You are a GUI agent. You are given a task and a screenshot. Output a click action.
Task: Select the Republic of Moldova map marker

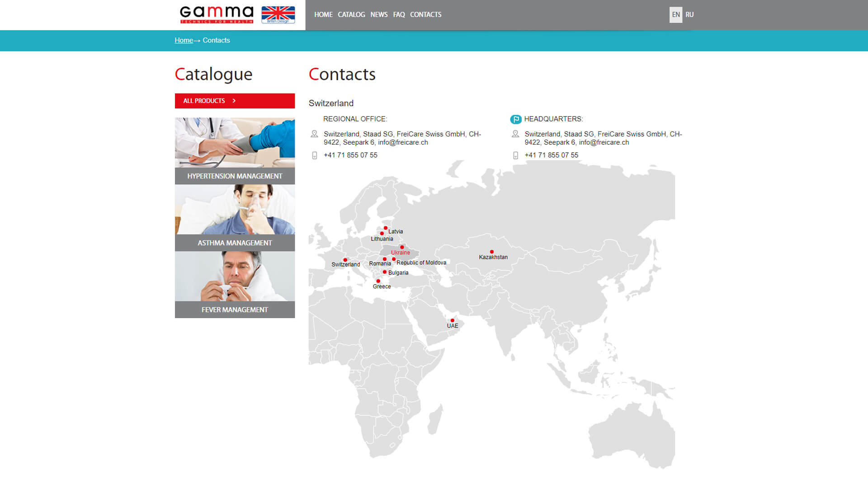click(394, 259)
